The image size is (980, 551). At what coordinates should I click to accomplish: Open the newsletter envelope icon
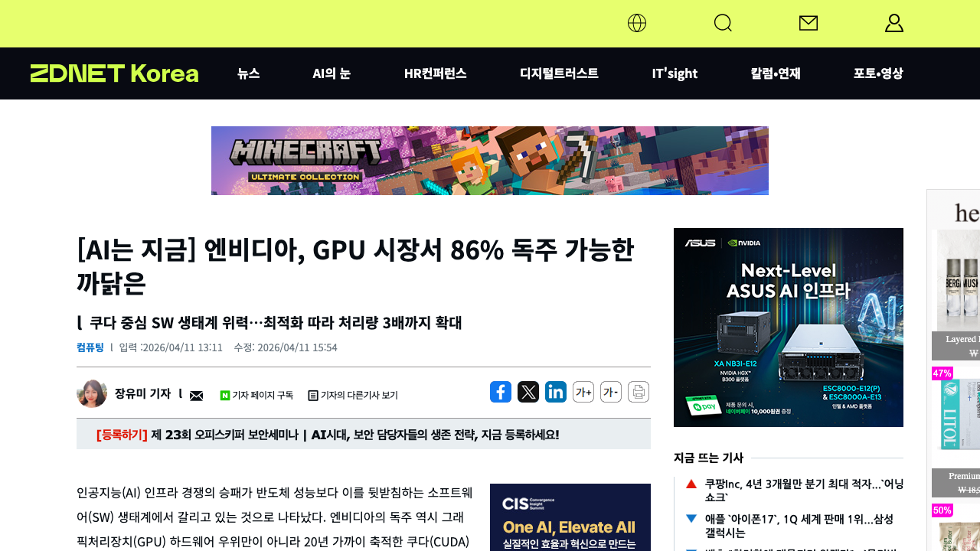[x=808, y=23]
